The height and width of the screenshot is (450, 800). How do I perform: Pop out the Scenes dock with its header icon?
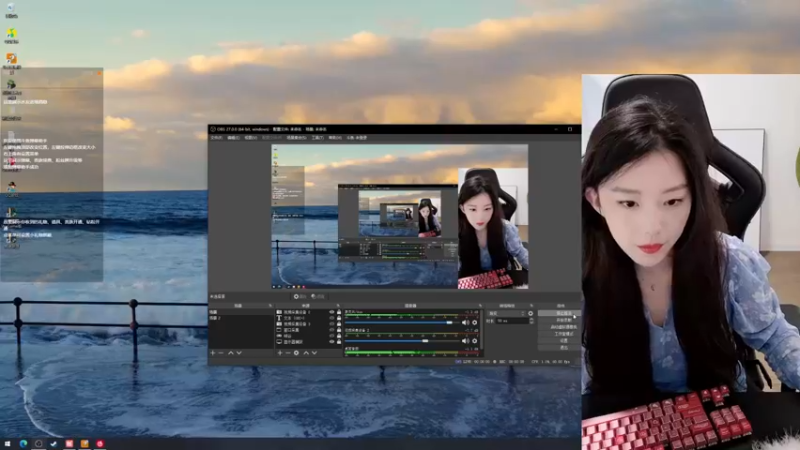coord(270,306)
